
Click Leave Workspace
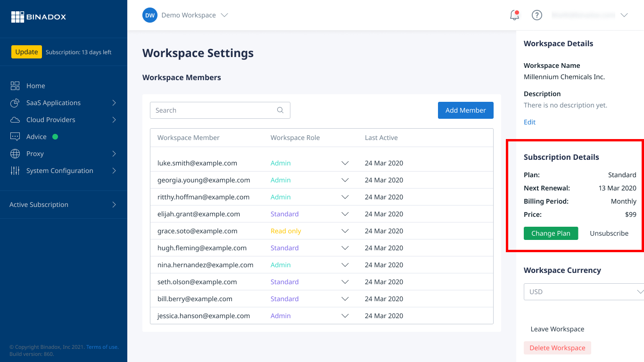point(557,329)
